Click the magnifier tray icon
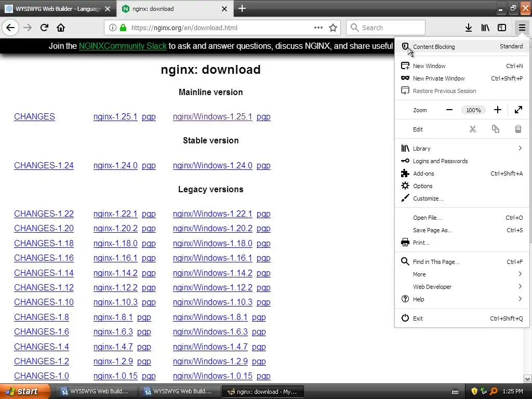 point(494,391)
